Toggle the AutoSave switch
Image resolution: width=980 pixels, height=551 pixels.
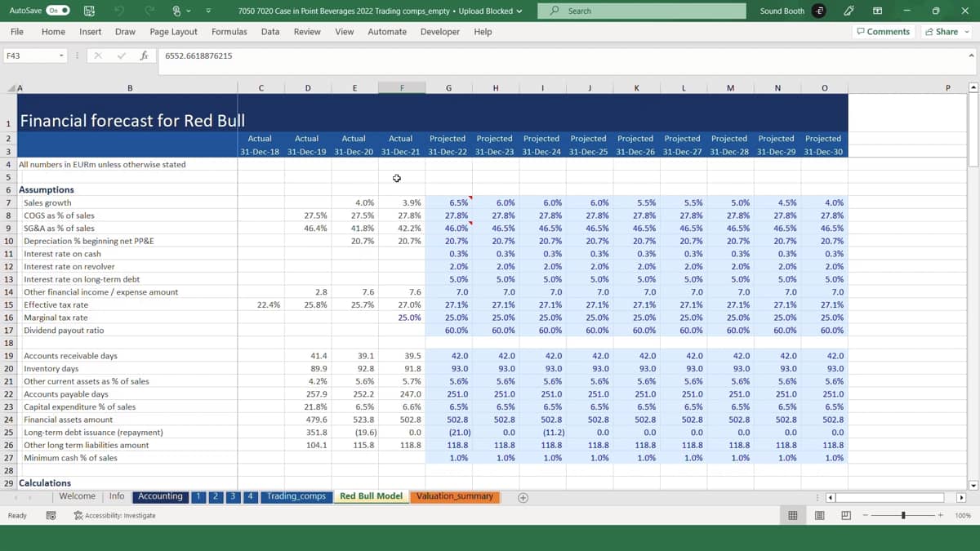pos(58,11)
